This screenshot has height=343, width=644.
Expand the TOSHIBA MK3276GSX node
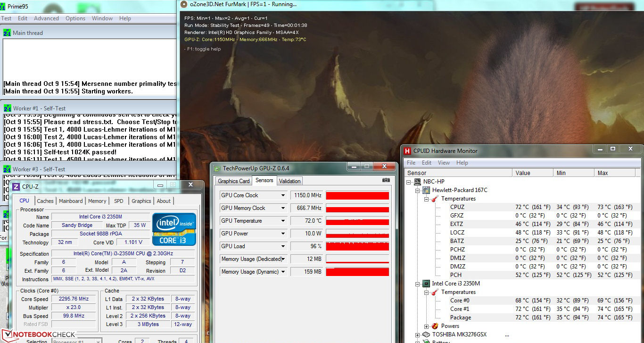point(418,335)
